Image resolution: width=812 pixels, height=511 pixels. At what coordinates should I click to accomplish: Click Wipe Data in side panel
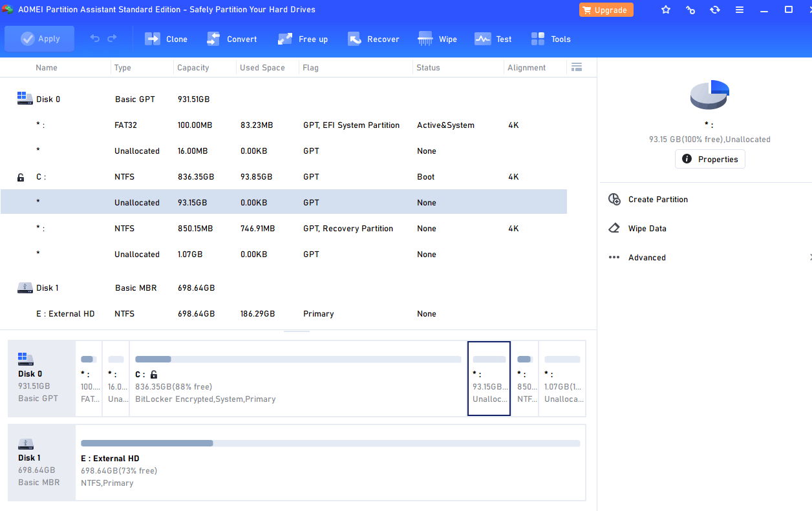tap(647, 228)
